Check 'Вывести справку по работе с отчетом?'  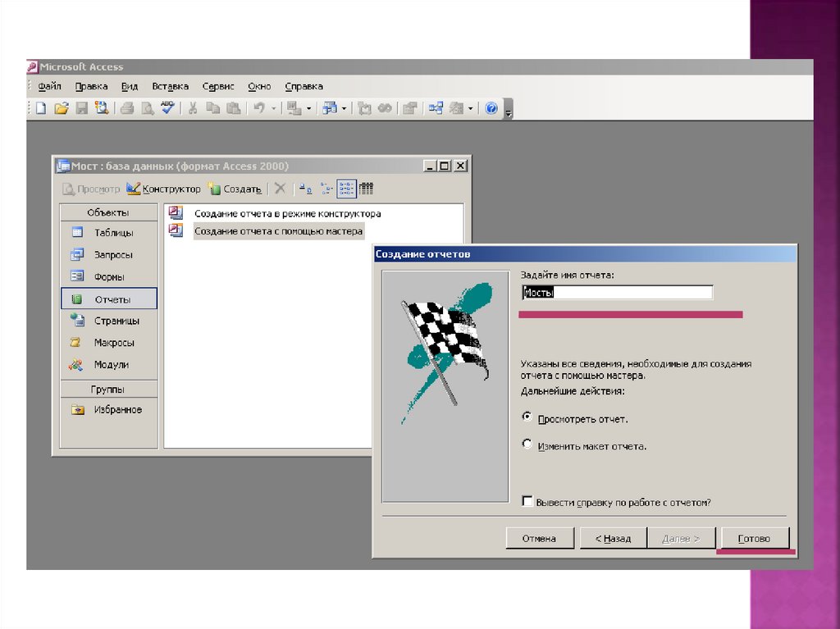pyautogui.click(x=527, y=501)
